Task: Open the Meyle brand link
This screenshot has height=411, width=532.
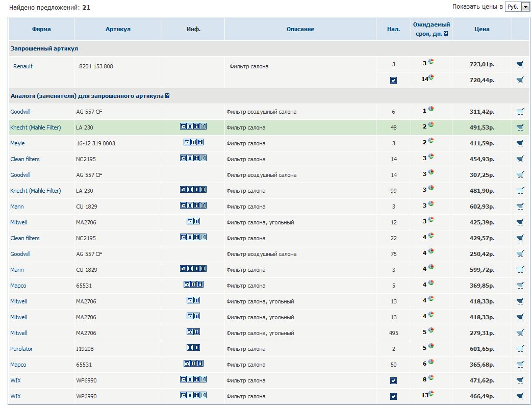Action: click(x=17, y=143)
